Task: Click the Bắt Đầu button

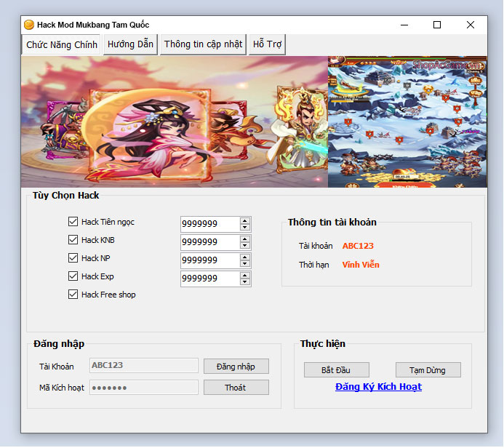Action: point(336,370)
